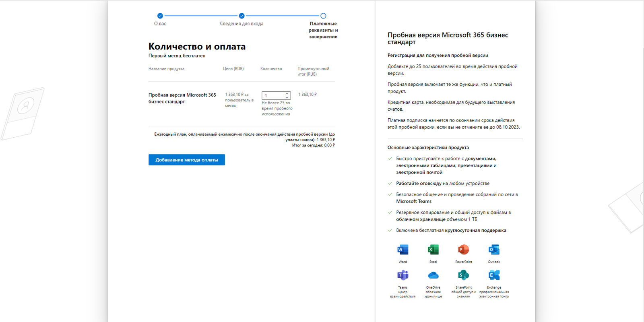The height and width of the screenshot is (322, 644).
Task: Click the Outlook app icon
Action: click(x=494, y=250)
